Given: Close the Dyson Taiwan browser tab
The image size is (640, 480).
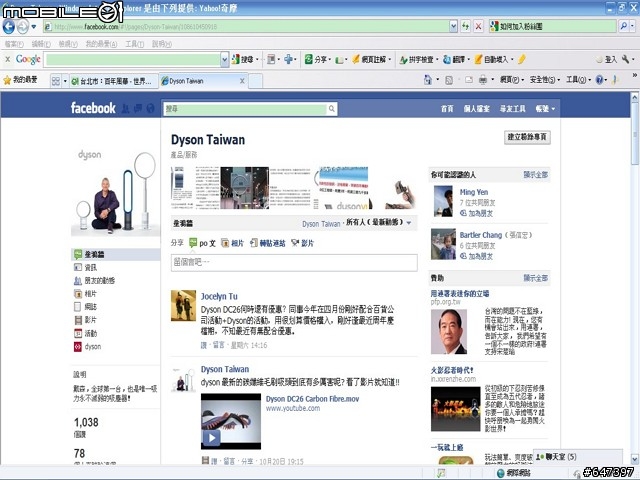Looking at the screenshot, I should pos(242,81).
